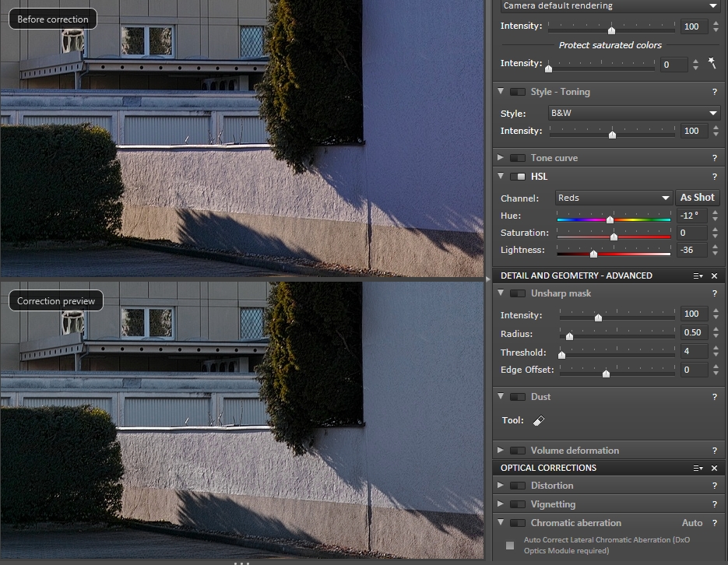The width and height of the screenshot is (728, 565).
Task: Close the Optical Corrections panel
Action: tap(714, 468)
